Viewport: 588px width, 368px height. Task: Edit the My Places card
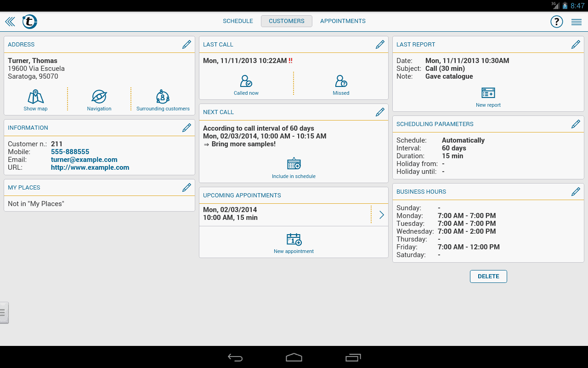[187, 187]
